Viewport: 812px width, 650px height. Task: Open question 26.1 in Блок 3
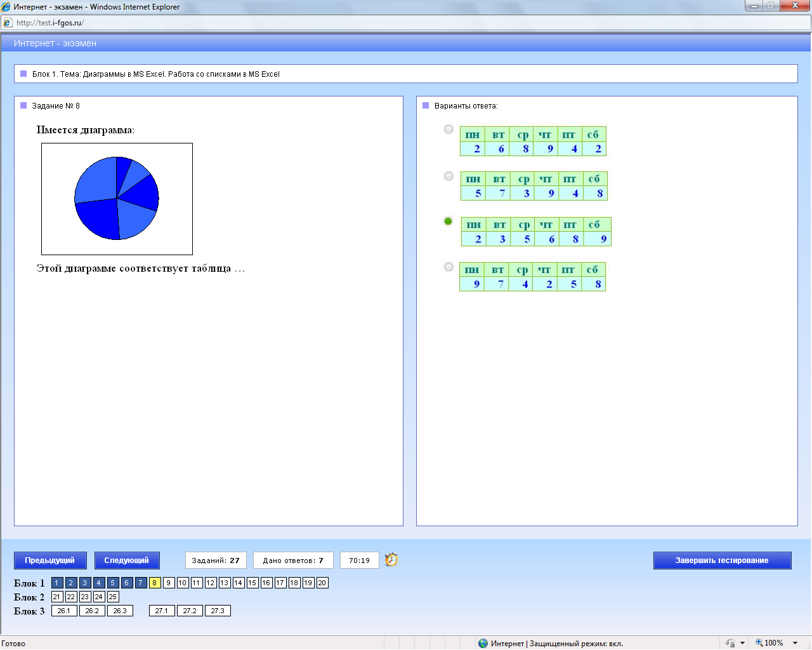click(64, 611)
